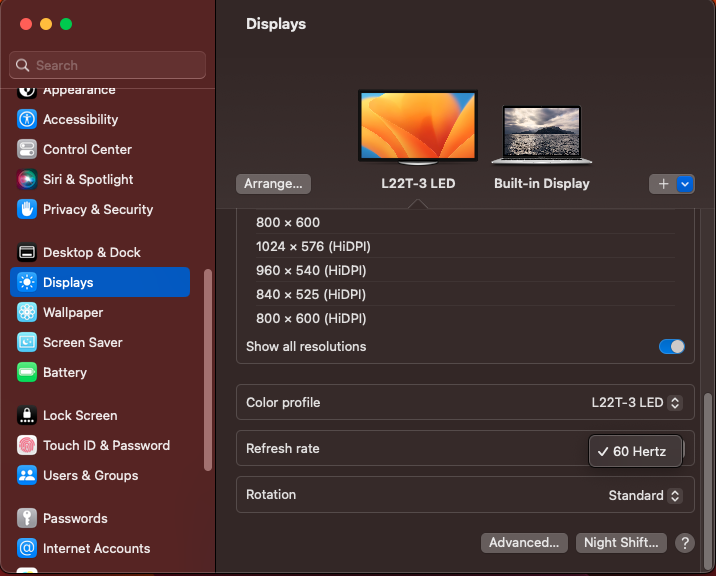Click the Built-in Display label
Image resolution: width=716 pixels, height=576 pixels.
coord(542,184)
